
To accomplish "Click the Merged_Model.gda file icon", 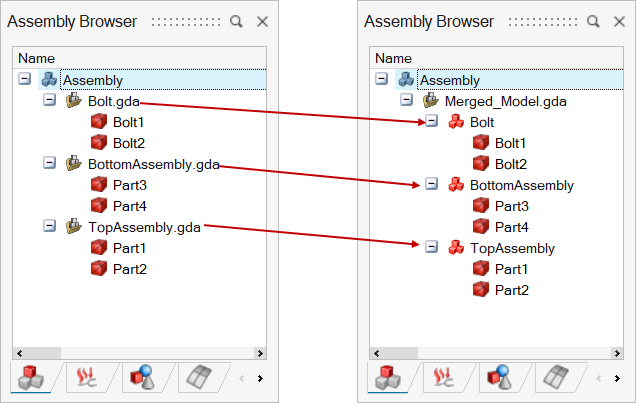I will [x=431, y=100].
